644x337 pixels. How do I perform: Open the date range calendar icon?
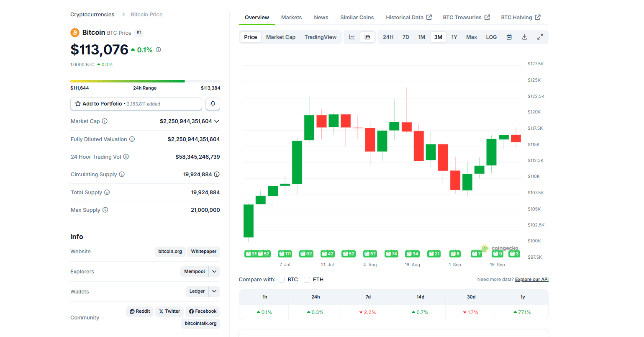(509, 37)
